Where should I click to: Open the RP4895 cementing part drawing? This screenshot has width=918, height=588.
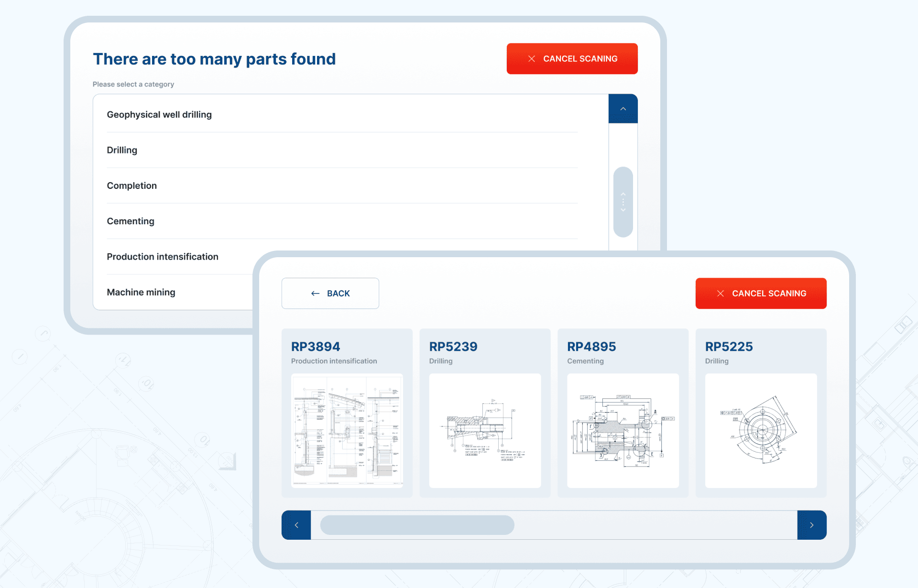tap(623, 430)
